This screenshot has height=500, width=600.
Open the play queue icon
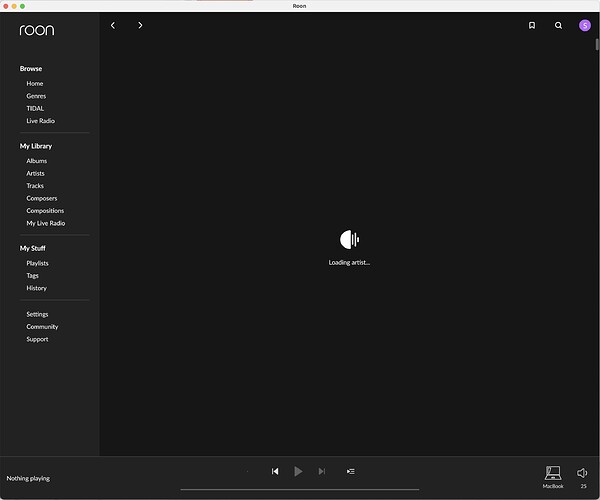351,471
